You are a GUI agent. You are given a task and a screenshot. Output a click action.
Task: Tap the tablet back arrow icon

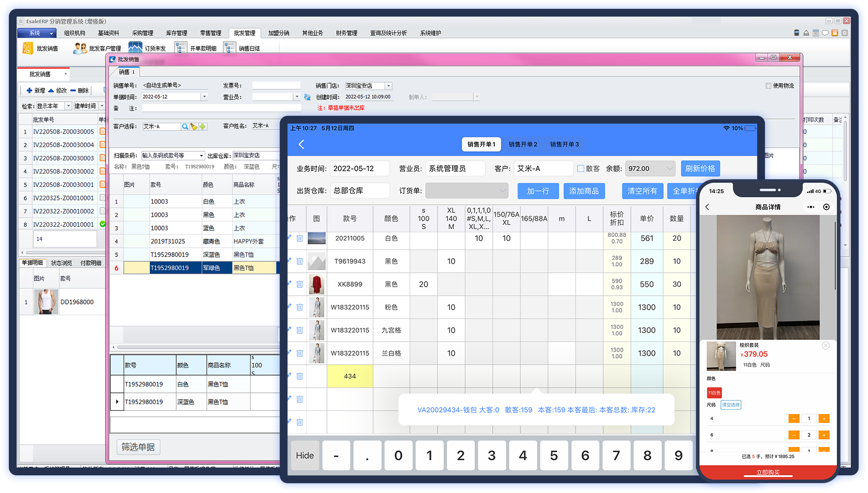pyautogui.click(x=301, y=144)
